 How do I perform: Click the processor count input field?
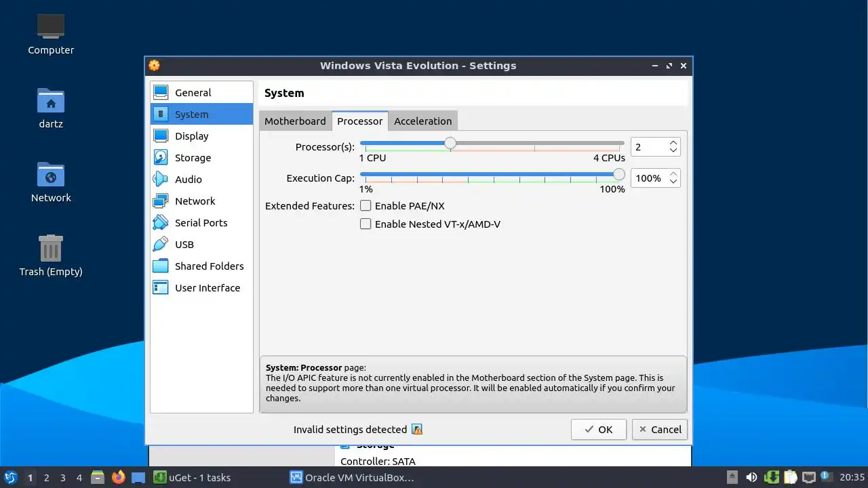(x=649, y=146)
